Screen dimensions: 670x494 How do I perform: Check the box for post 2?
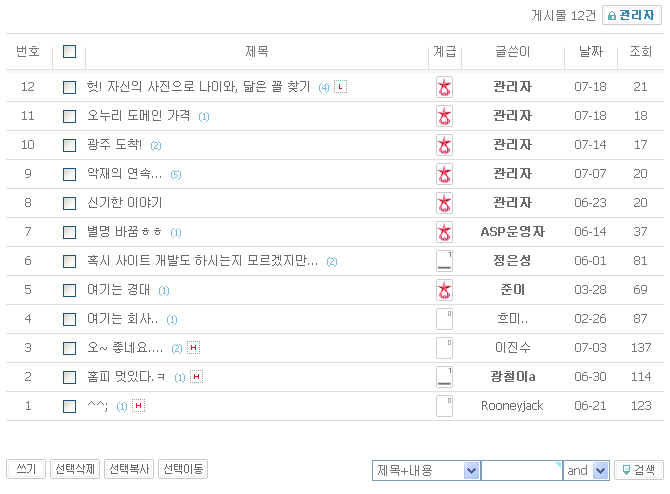point(69,377)
